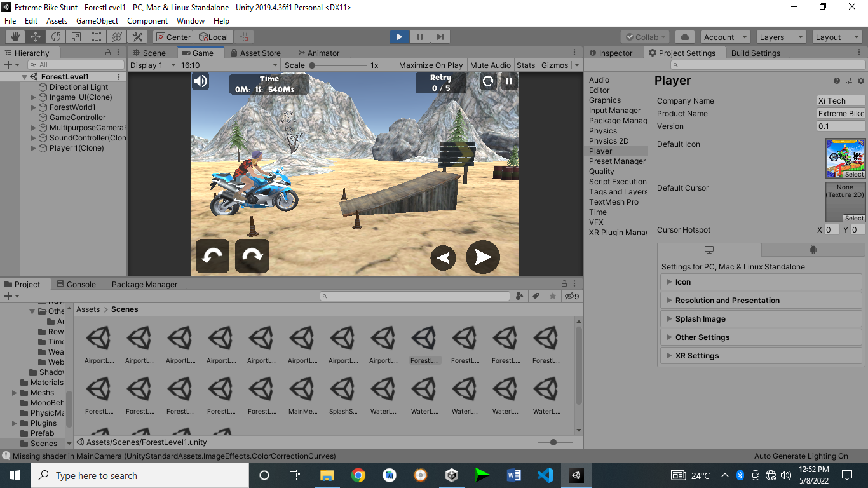This screenshot has height=488, width=868.
Task: Click the Build Settings button
Action: 755,53
